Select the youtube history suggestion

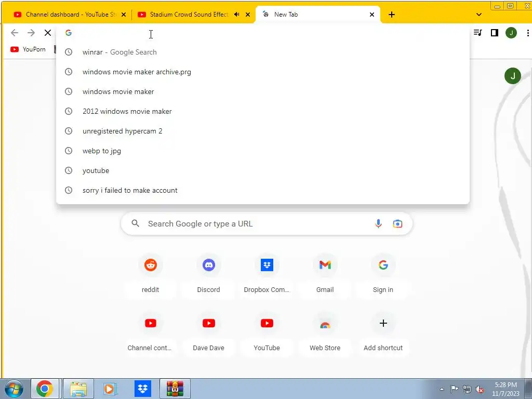click(262, 170)
